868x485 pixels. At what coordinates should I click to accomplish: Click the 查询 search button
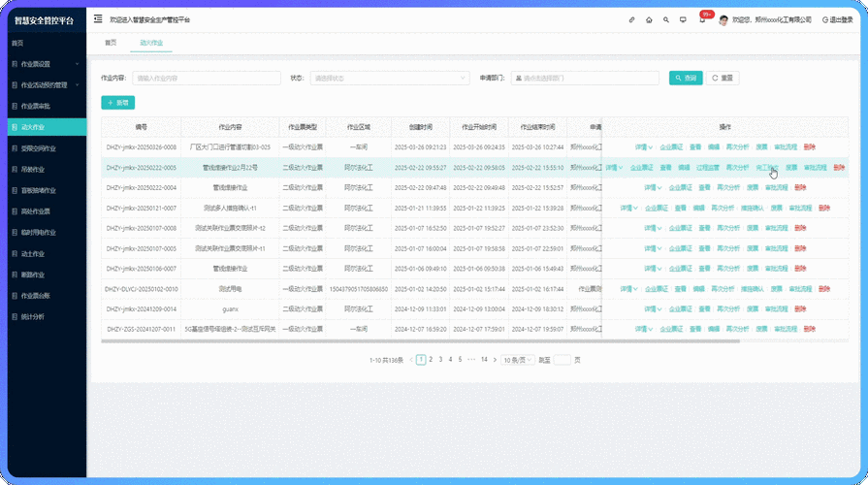(685, 78)
